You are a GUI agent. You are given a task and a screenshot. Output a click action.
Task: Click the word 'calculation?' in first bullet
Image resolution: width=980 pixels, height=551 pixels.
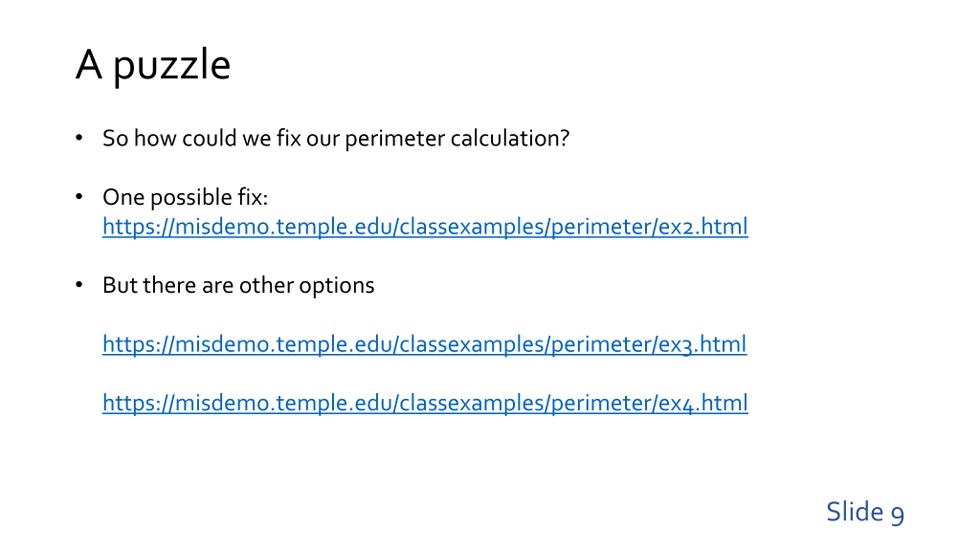510,138
